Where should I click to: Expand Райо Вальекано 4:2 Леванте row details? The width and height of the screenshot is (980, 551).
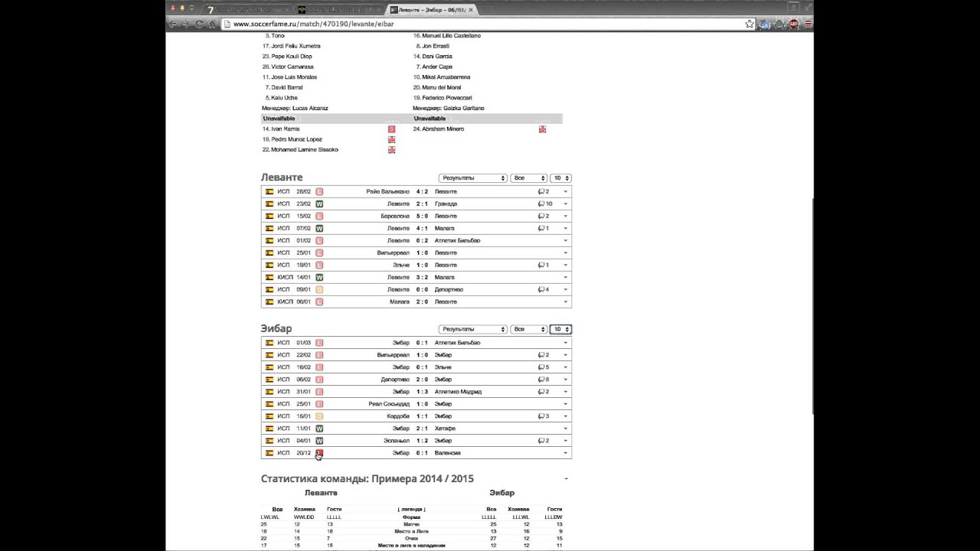pos(566,191)
